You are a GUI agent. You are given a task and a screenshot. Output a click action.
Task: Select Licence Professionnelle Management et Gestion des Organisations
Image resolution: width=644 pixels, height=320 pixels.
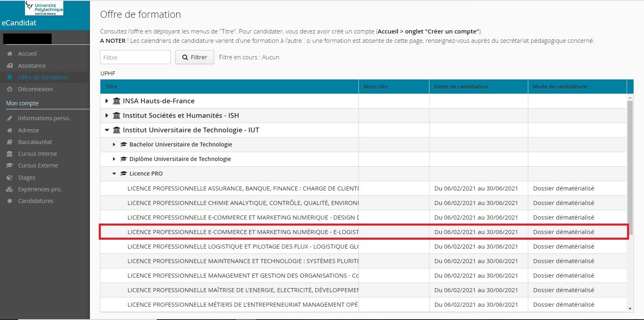pyautogui.click(x=364, y=276)
